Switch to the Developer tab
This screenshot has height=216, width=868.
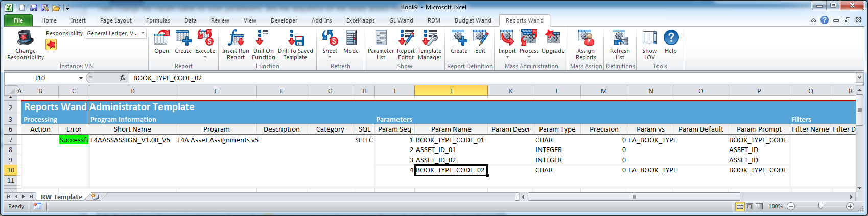point(284,20)
